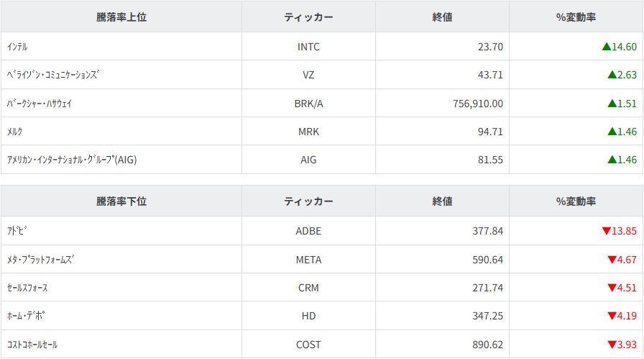Click the 騰落率上位 column header
Screen dimensions: 644x359
coord(121,17)
